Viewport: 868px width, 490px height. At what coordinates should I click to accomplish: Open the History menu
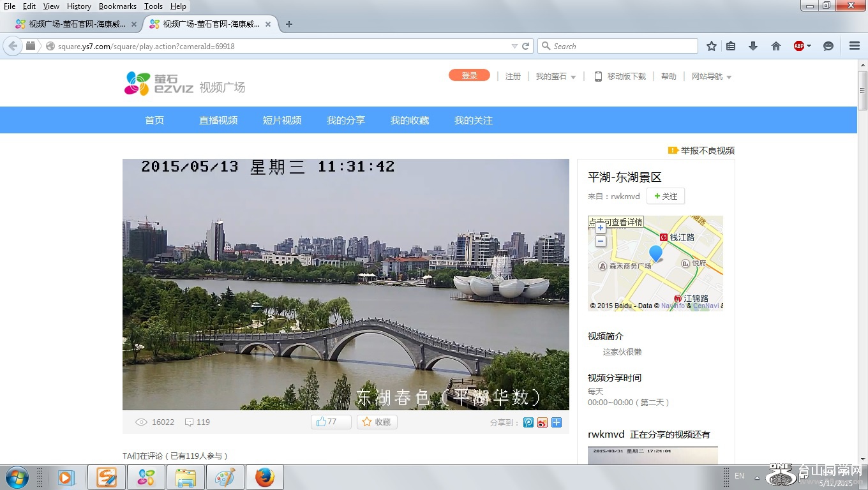(x=79, y=6)
